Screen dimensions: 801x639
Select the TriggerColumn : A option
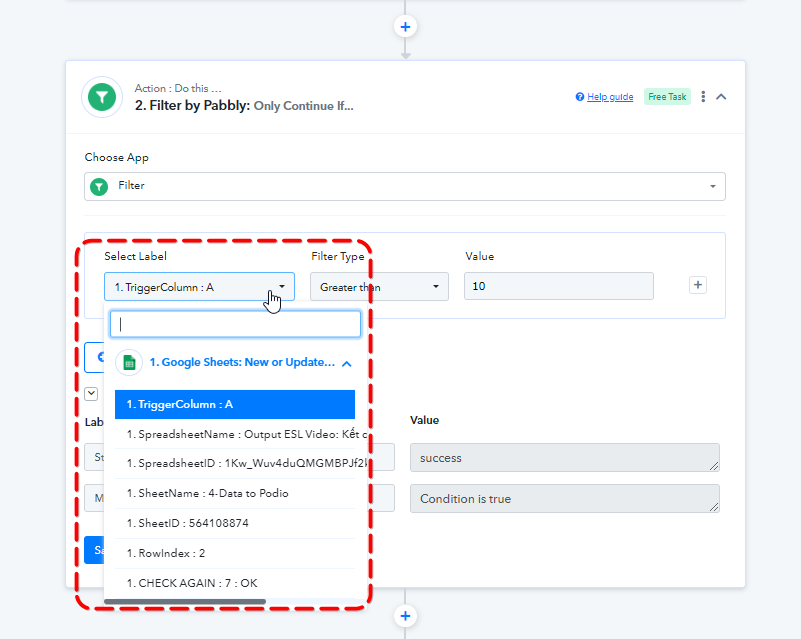(x=235, y=405)
